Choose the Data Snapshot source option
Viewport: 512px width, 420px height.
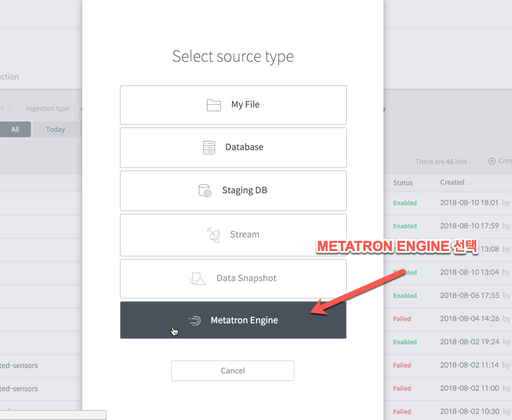pos(233,279)
